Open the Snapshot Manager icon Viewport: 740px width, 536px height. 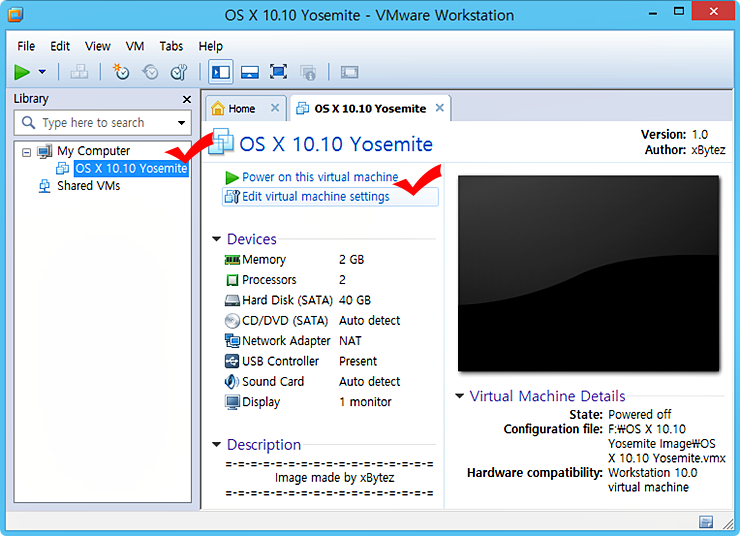tap(179, 72)
